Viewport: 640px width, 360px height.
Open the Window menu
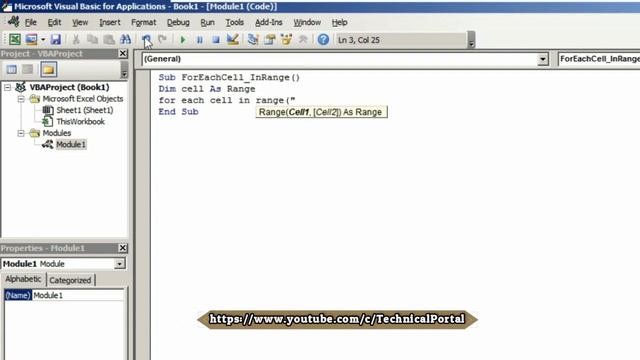tap(307, 22)
